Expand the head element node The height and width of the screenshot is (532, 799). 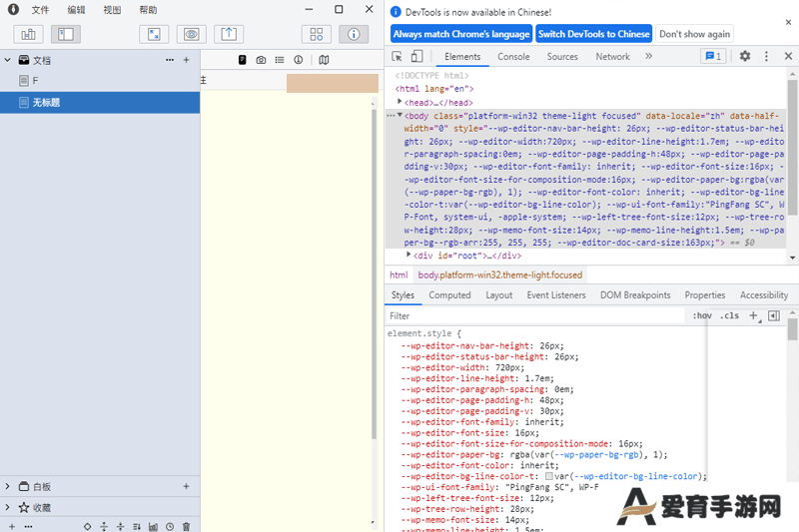click(x=399, y=102)
